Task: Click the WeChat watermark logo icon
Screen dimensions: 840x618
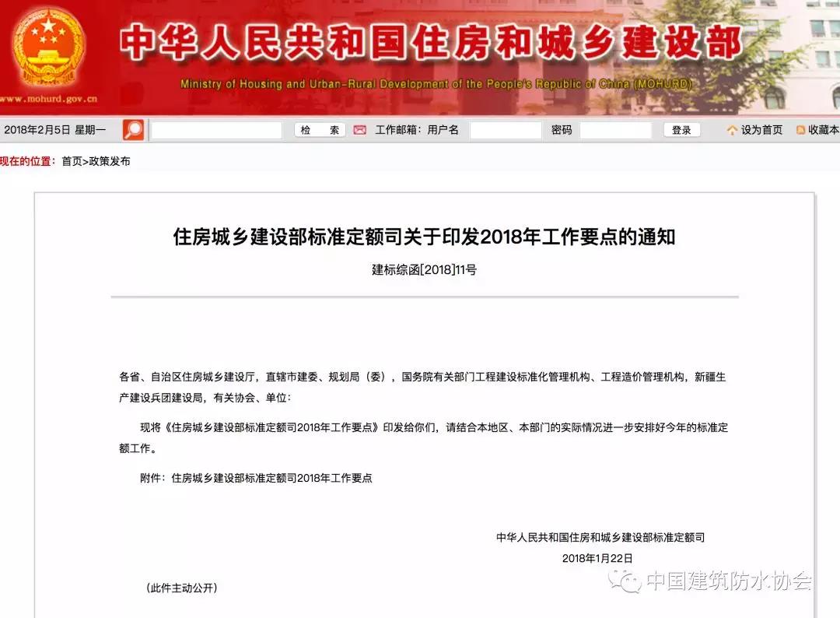Action: point(625,581)
